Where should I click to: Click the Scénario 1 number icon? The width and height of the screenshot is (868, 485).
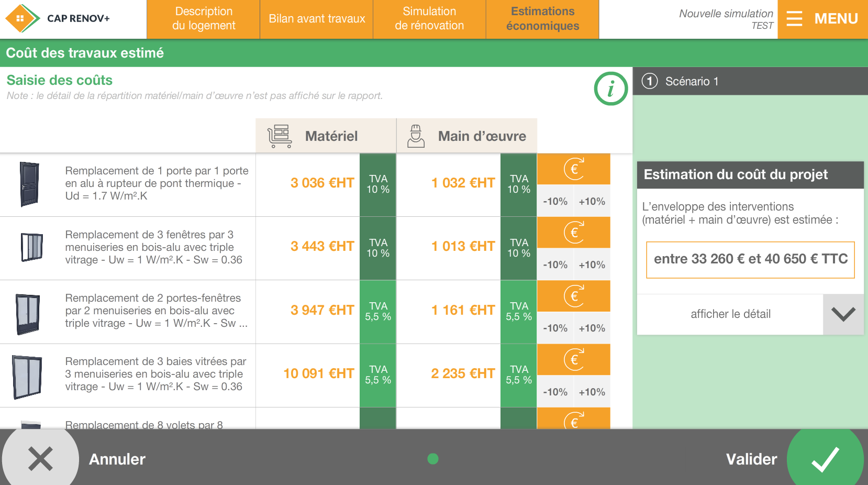[x=650, y=81]
